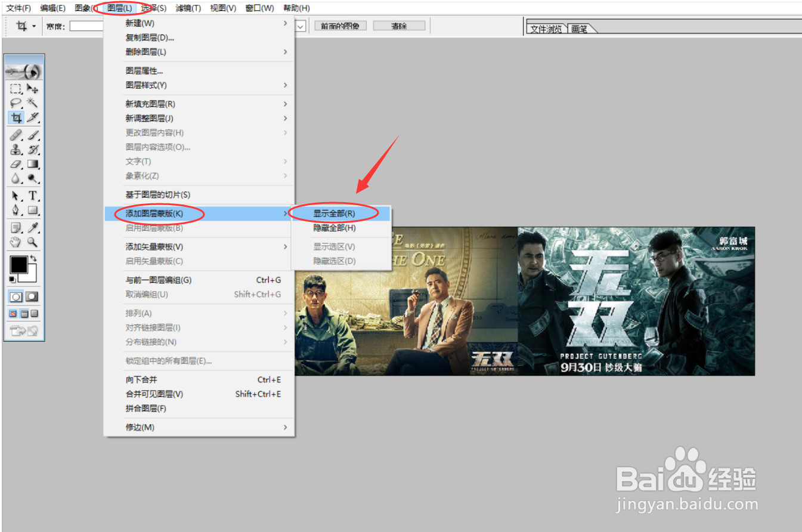This screenshot has width=802, height=532.
Task: Select the Eraser tool
Action: point(16,164)
